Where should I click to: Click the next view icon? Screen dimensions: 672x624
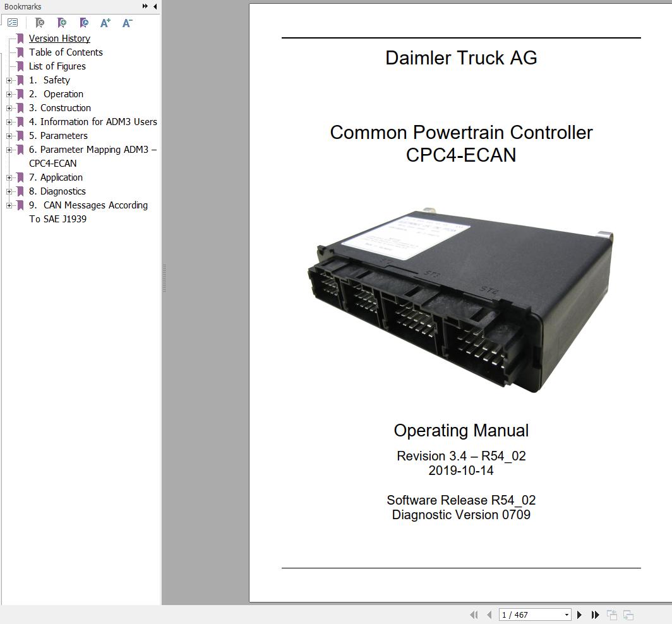click(x=628, y=615)
